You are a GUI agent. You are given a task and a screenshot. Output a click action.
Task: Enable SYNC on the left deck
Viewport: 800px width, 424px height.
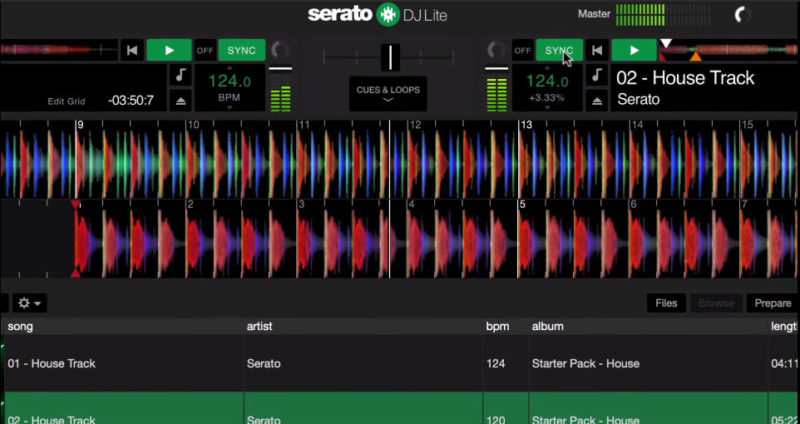[242, 51]
